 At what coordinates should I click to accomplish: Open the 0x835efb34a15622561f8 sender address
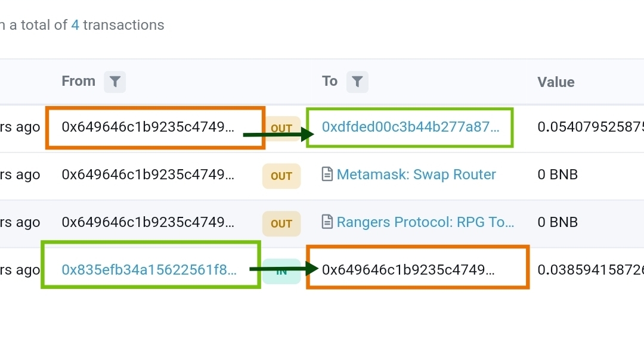(149, 269)
